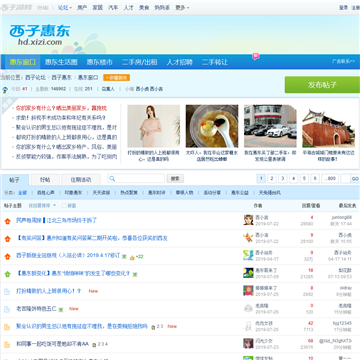360x360 pixels.
Task: Click avatar in 打扮精致的人 thread row
Action: (x=248, y=291)
